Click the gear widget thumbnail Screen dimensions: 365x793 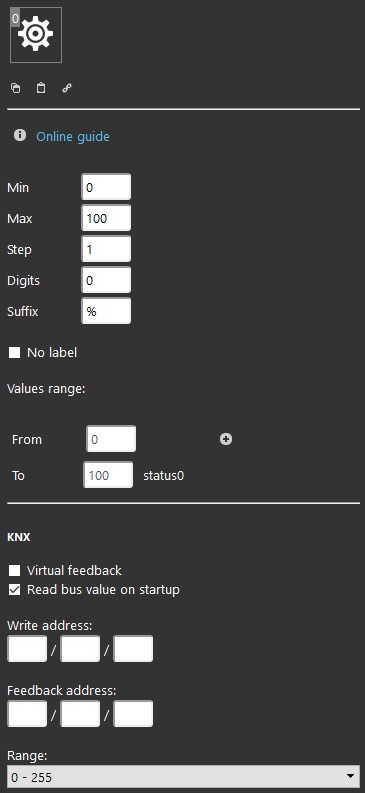tap(36, 35)
